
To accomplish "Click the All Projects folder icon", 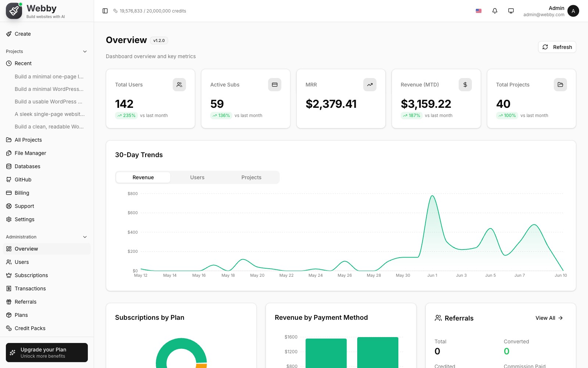I will point(9,140).
